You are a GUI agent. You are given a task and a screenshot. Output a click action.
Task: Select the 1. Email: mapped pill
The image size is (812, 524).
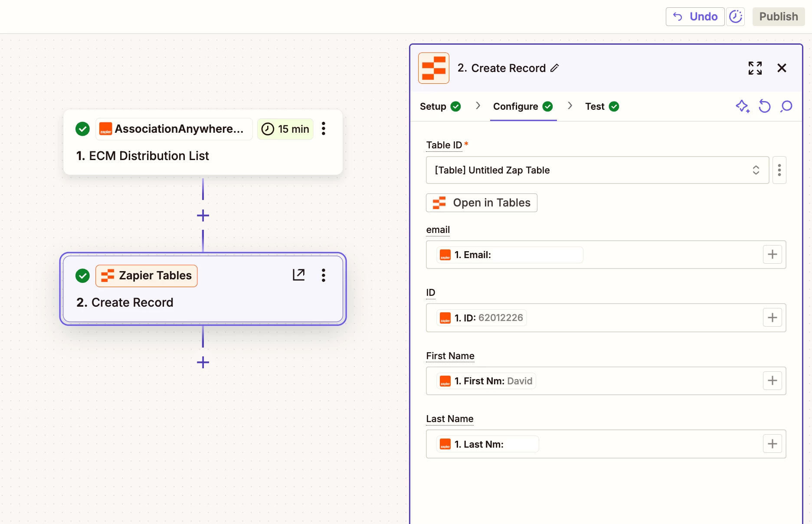pyautogui.click(x=510, y=255)
